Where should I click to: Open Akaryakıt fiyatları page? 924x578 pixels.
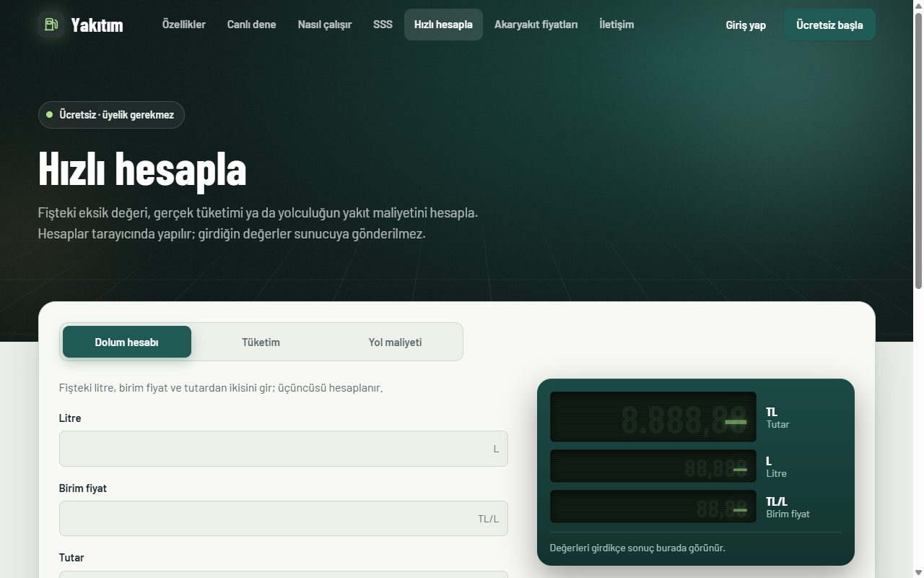pyautogui.click(x=536, y=25)
